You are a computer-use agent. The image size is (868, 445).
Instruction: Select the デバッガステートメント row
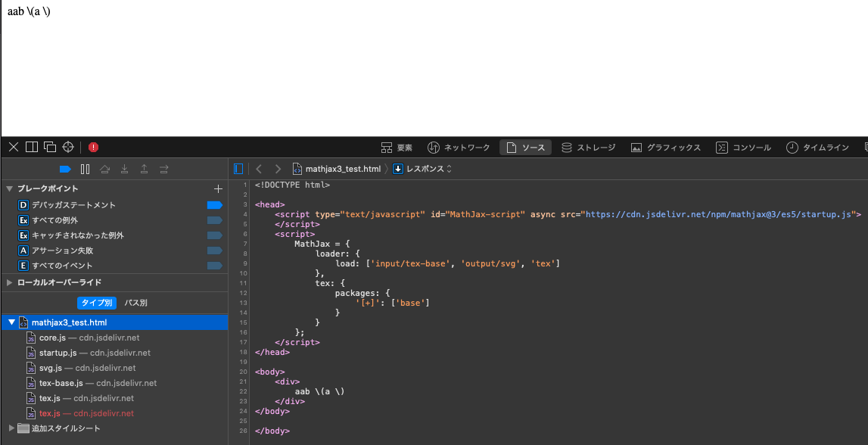pos(114,205)
